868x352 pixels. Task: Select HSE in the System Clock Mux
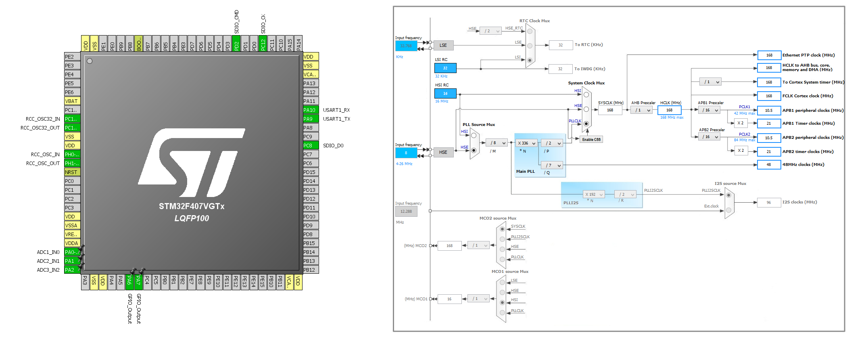(586, 109)
